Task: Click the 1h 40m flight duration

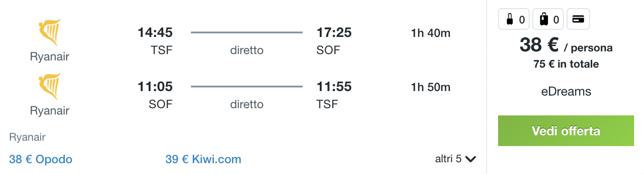Action: click(x=431, y=33)
